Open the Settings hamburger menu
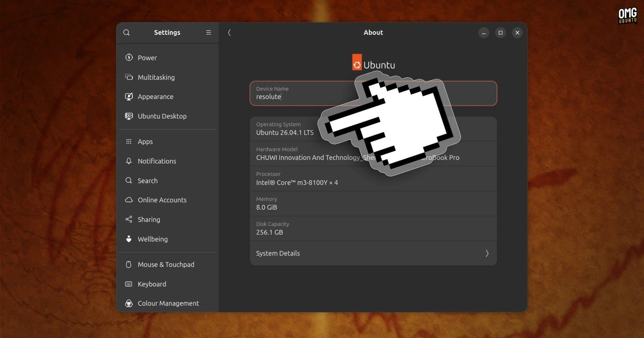This screenshot has height=338, width=644. pos(208,33)
